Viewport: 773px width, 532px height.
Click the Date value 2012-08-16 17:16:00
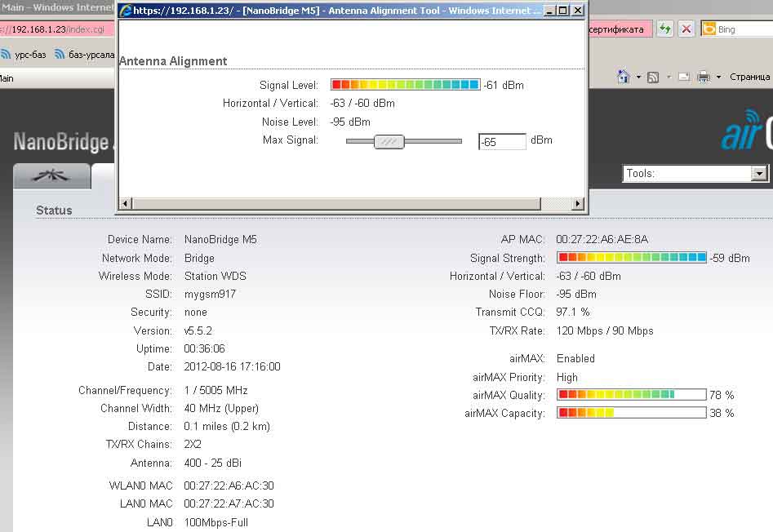point(232,366)
